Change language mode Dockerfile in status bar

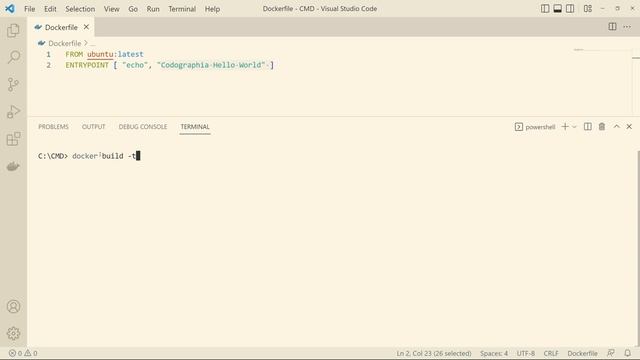coord(582,353)
